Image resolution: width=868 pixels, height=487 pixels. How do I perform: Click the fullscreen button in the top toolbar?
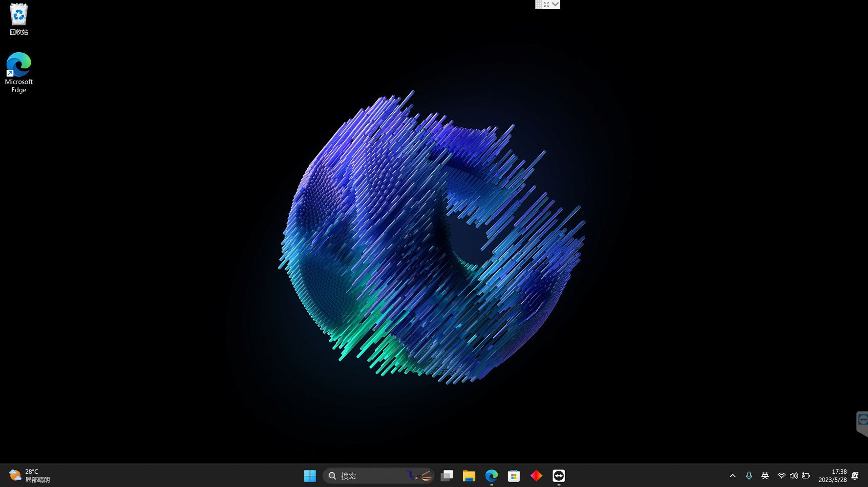pos(547,4)
